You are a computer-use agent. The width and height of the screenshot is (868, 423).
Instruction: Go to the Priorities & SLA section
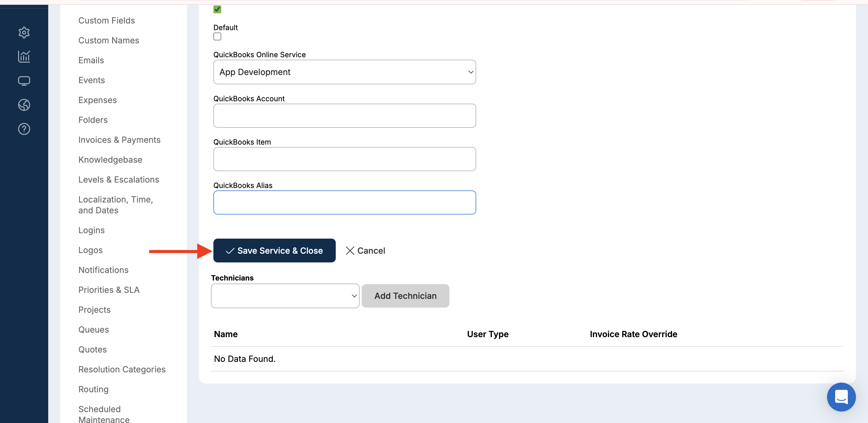click(x=109, y=290)
